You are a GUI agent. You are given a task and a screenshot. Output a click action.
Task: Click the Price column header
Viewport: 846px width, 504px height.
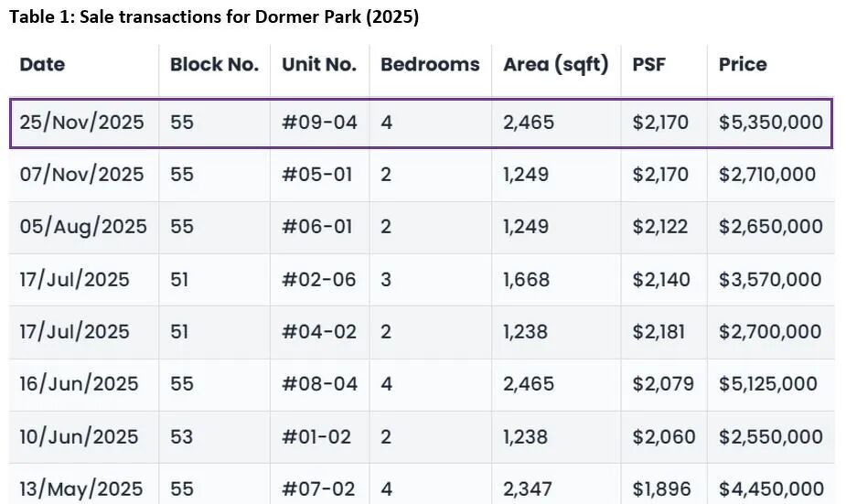(x=743, y=65)
